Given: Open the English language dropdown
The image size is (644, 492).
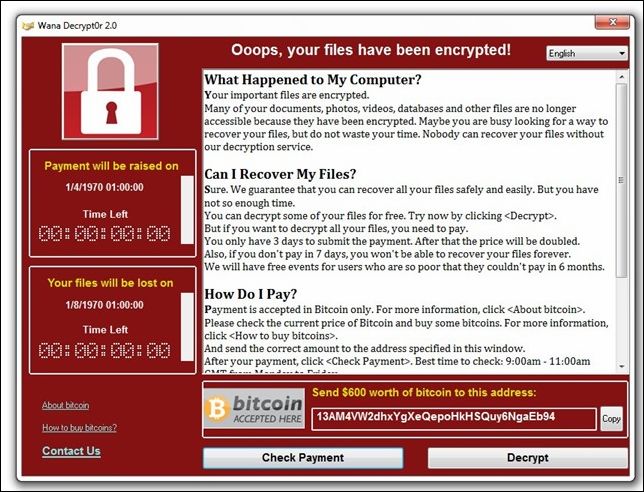Looking at the screenshot, I should pyautogui.click(x=586, y=53).
